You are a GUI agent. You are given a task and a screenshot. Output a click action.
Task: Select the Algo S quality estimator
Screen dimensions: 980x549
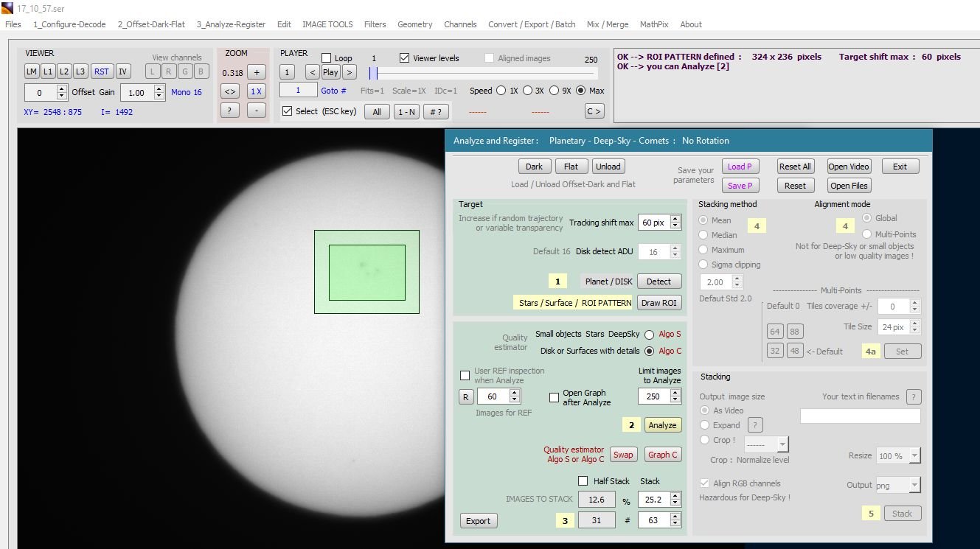click(x=650, y=335)
